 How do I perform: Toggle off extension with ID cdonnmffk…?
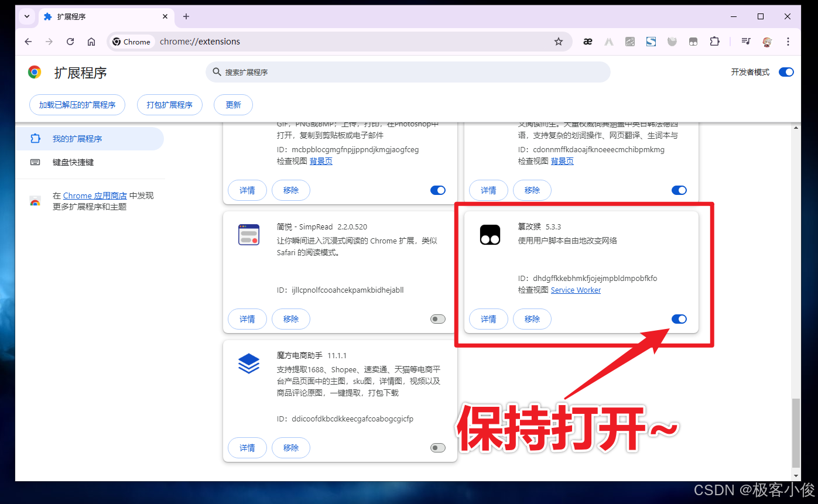(679, 190)
